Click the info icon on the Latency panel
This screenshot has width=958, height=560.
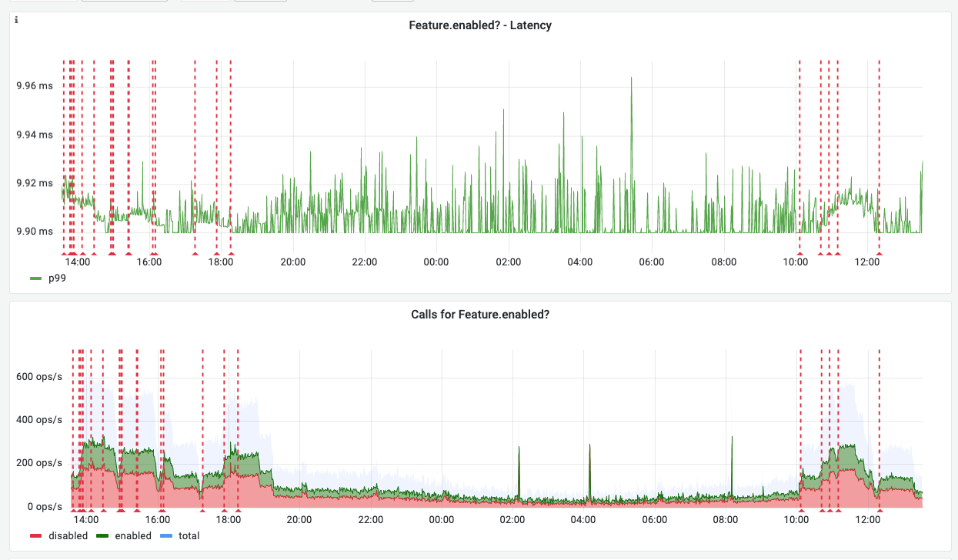tap(15, 18)
